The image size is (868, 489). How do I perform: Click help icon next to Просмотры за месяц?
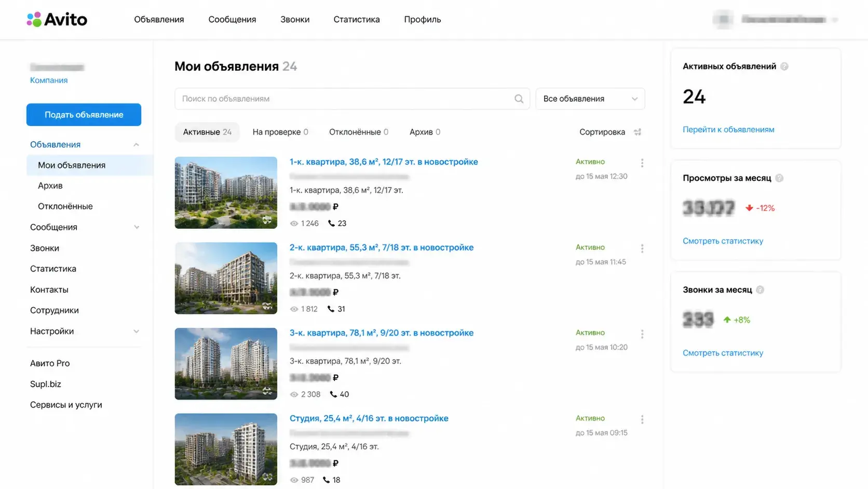(x=779, y=178)
